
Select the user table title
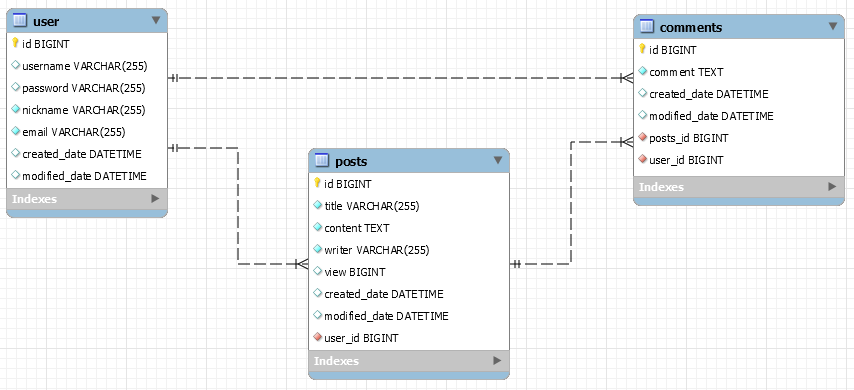tap(46, 21)
